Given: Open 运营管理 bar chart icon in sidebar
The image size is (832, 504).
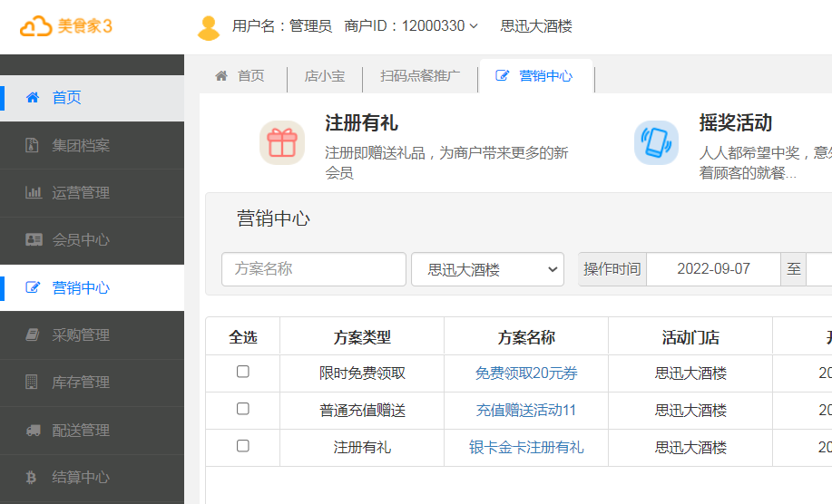Looking at the screenshot, I should coord(33,192).
